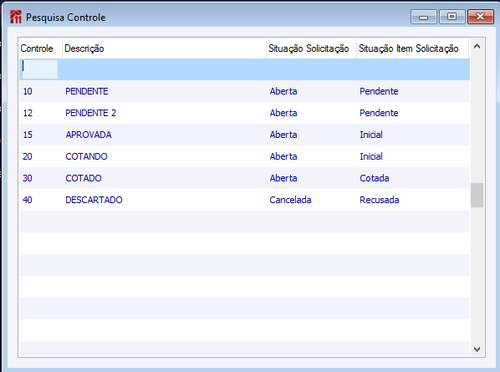Click the Situação Solicitação column header
The image size is (500, 372).
pos(311,49)
